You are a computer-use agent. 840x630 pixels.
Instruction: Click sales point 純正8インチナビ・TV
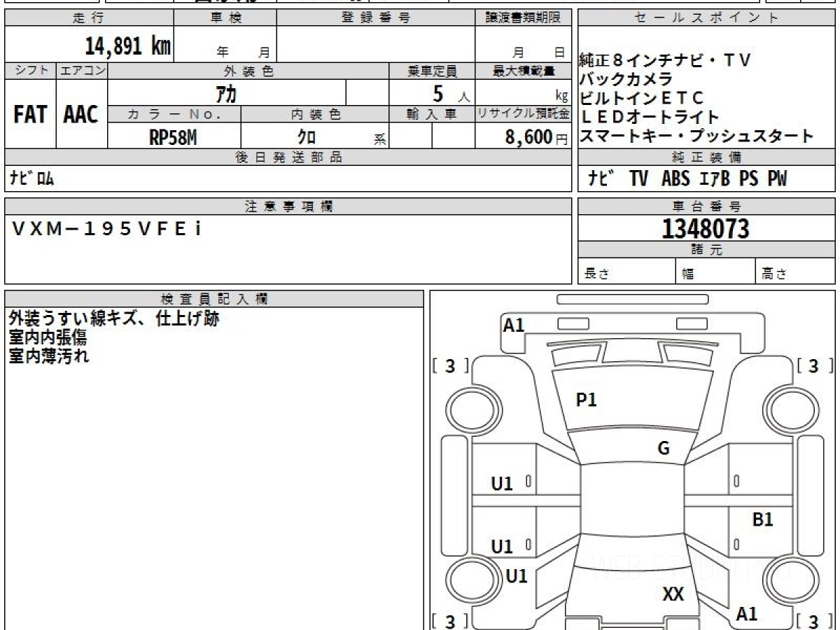point(665,60)
